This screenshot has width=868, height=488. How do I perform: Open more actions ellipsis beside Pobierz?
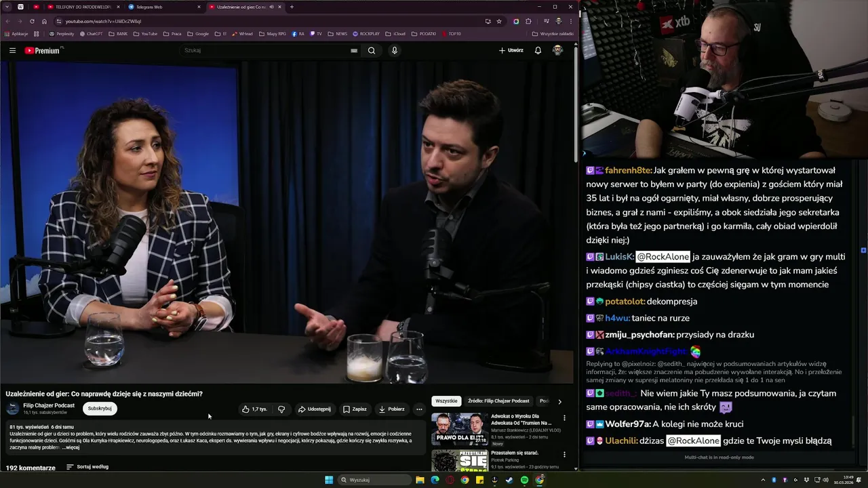click(x=419, y=409)
